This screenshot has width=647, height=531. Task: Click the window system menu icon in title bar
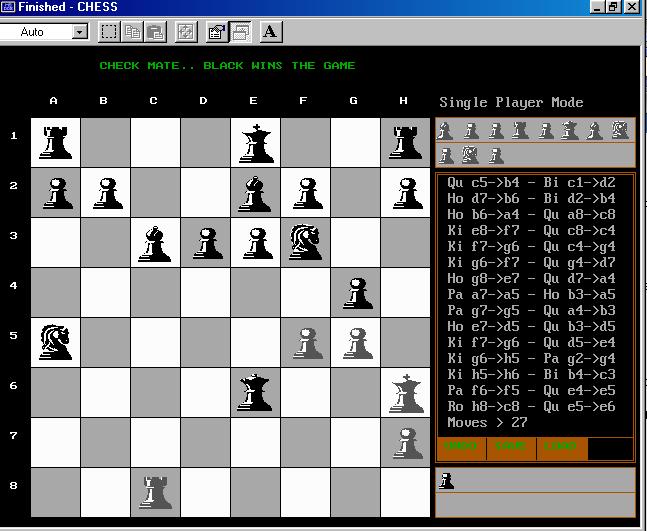pos(7,7)
